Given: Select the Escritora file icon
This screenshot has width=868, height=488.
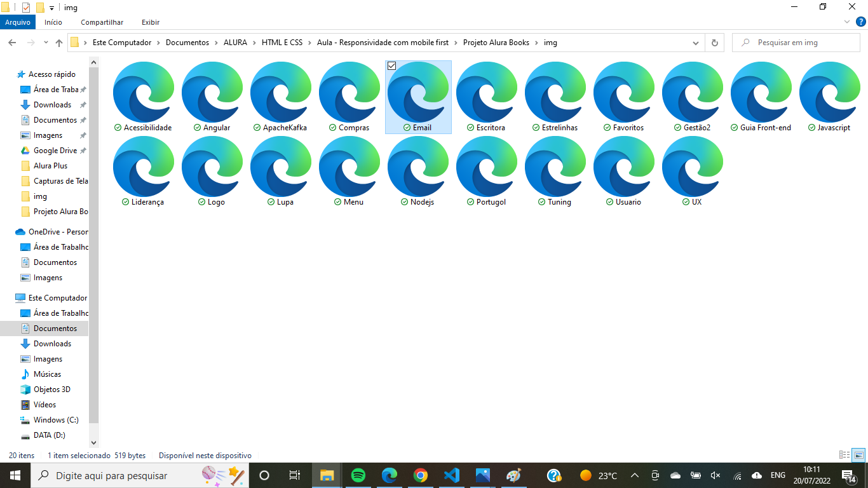Looking at the screenshot, I should (487, 92).
